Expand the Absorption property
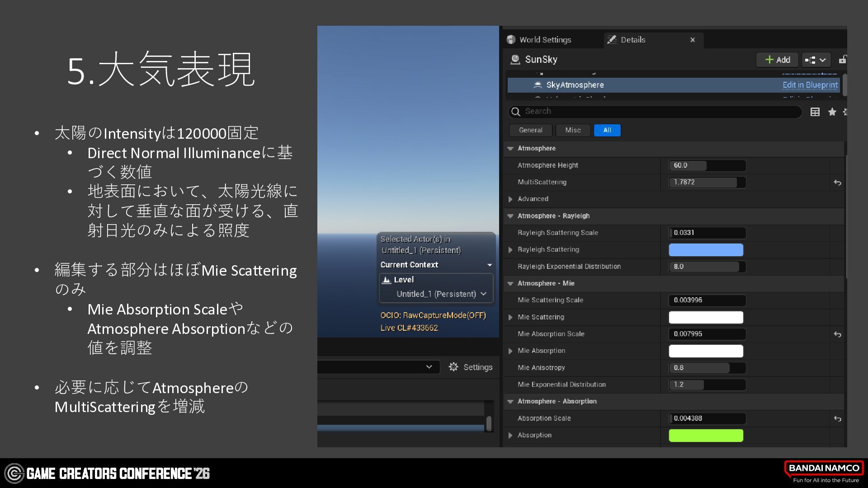 click(510, 436)
